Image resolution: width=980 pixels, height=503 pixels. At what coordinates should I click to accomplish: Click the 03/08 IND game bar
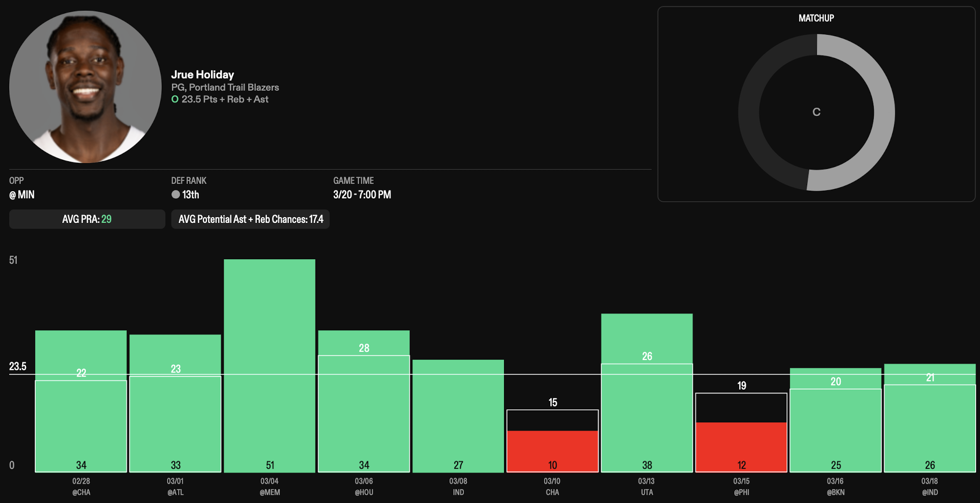pyautogui.click(x=458, y=415)
